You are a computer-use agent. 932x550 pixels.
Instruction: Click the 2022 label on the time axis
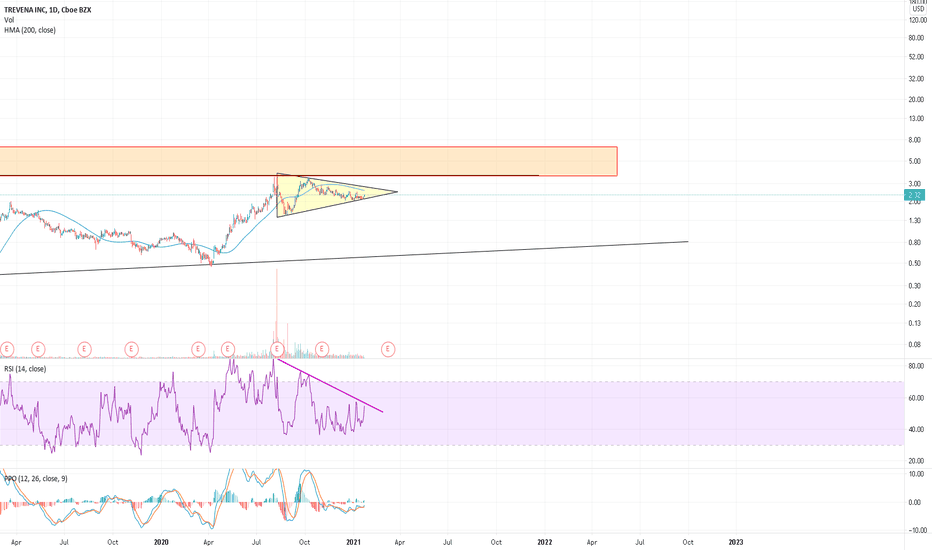544,542
